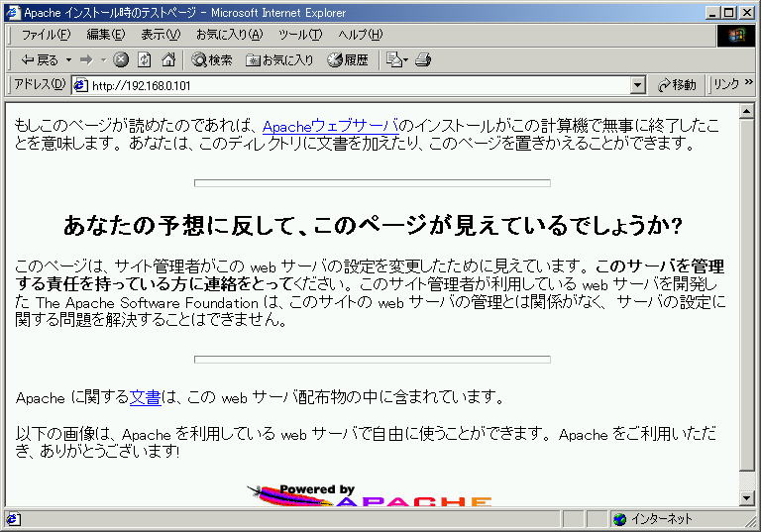The height and width of the screenshot is (532, 761).
Task: Click the vertical scrollbar thumb
Action: [x=746, y=295]
